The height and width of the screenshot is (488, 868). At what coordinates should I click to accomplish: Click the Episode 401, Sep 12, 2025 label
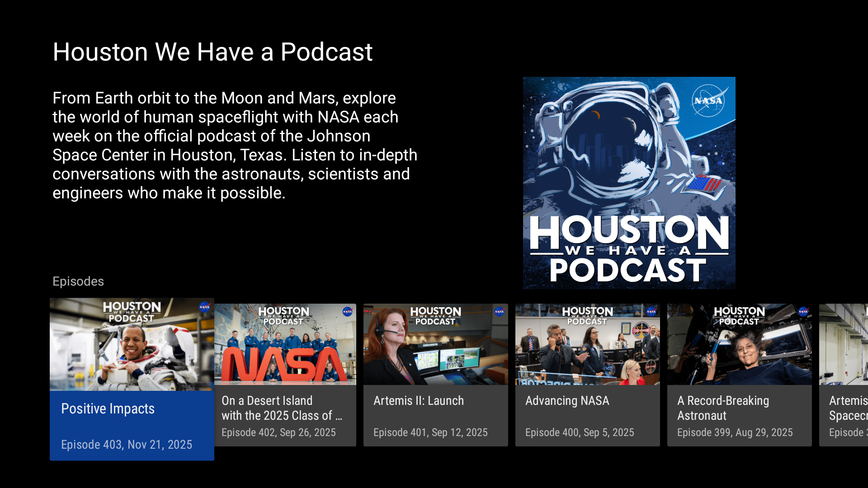click(x=430, y=432)
